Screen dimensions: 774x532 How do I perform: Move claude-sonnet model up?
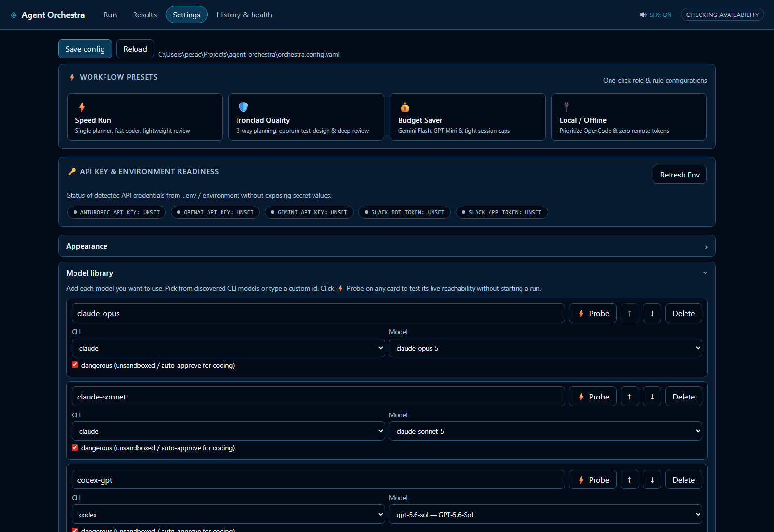coord(630,397)
